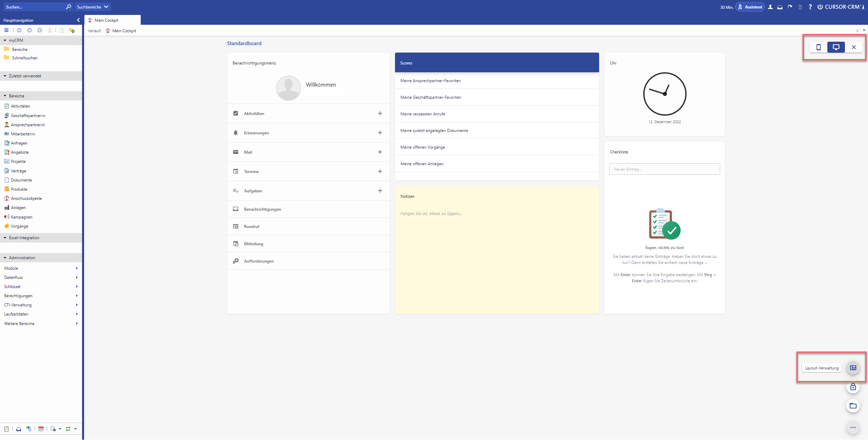868x440 pixels.
Task: Collapse the Hauptnavigation sidebar
Action: [x=78, y=20]
